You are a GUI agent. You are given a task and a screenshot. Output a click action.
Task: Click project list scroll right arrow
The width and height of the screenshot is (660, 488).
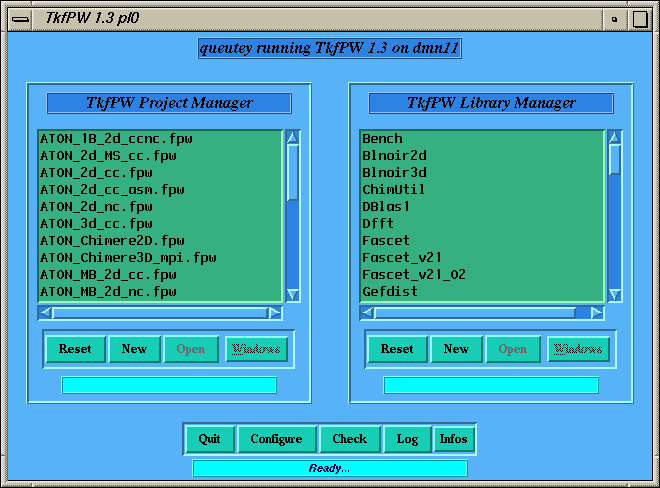coord(275,313)
